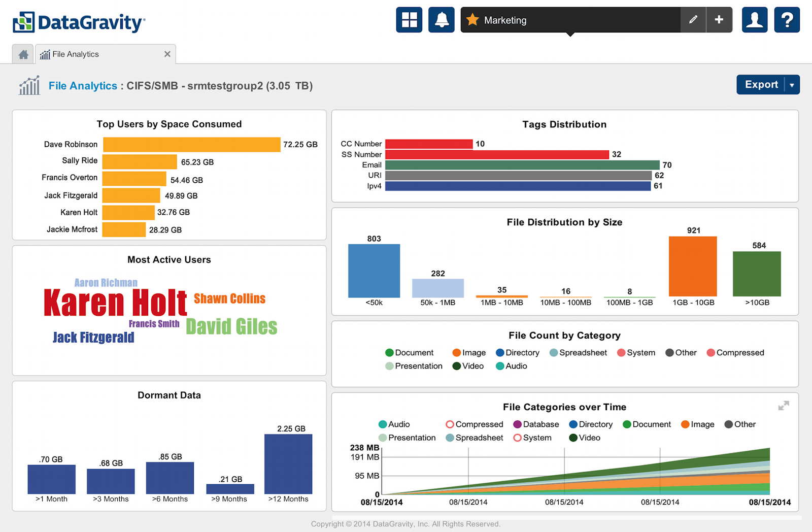Image resolution: width=812 pixels, height=532 pixels.
Task: Select Karen Holt in the word cloud
Action: point(115,303)
